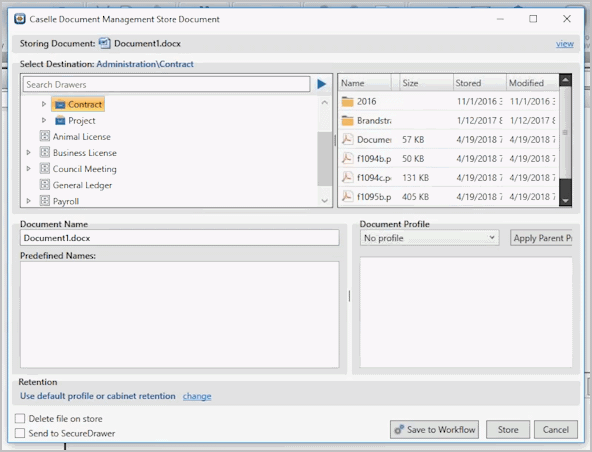Click the Store button

(508, 430)
